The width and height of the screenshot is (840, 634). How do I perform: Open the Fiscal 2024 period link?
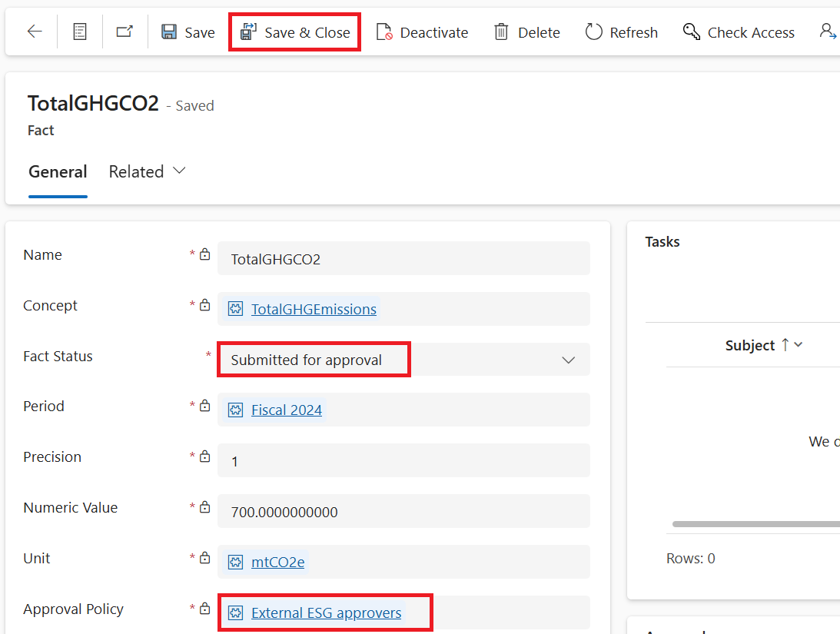[287, 410]
